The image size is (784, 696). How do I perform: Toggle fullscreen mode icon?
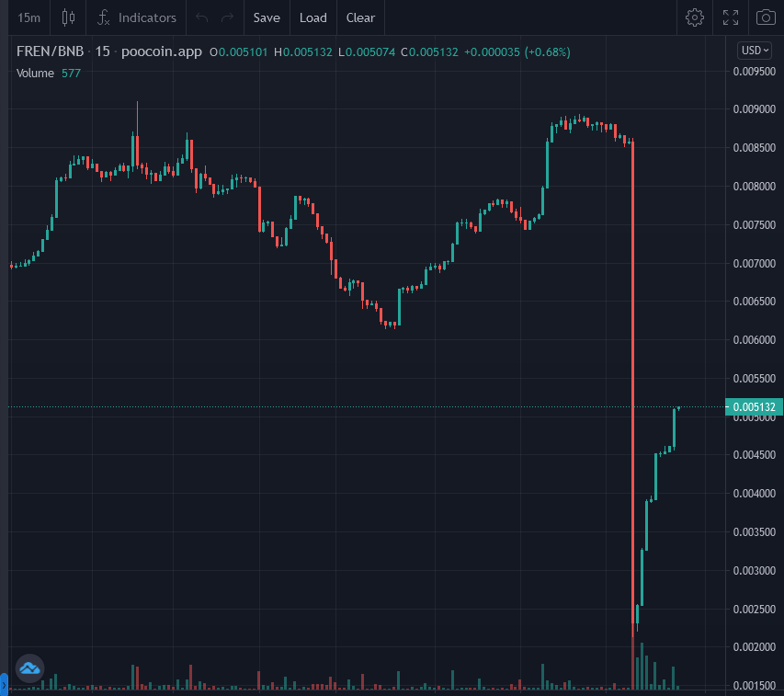coord(731,18)
